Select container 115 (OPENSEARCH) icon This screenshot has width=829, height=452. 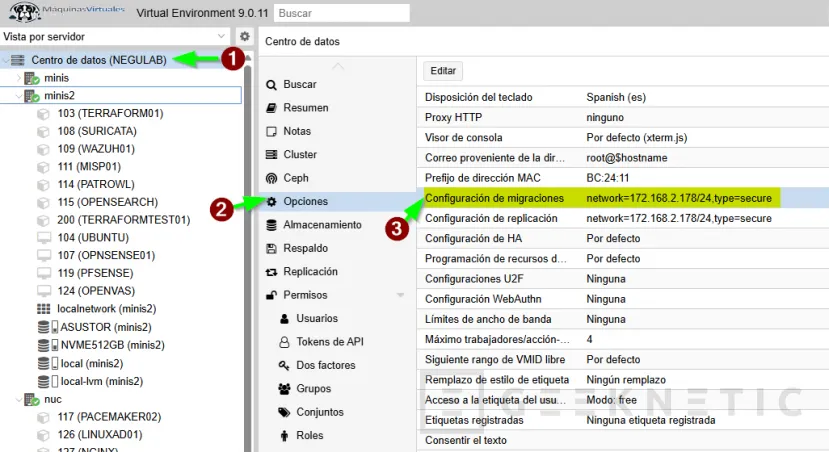(x=43, y=202)
